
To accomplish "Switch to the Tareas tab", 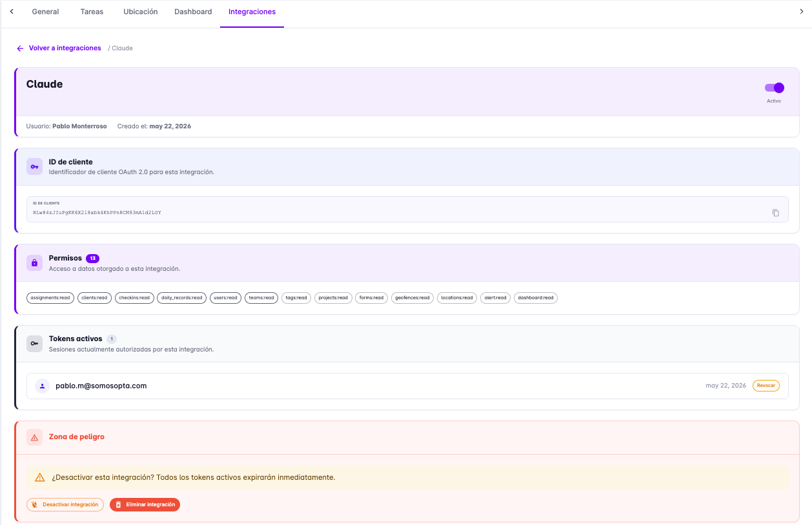I will [92, 12].
